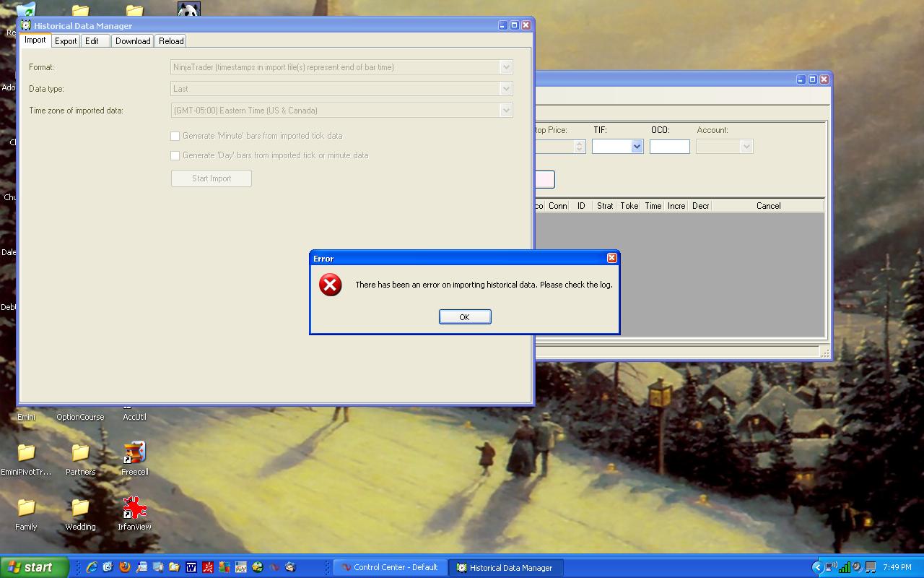Screen dimensions: 924x578
Task: Click the Historical Data Manager title bar icon
Action: tap(26, 25)
